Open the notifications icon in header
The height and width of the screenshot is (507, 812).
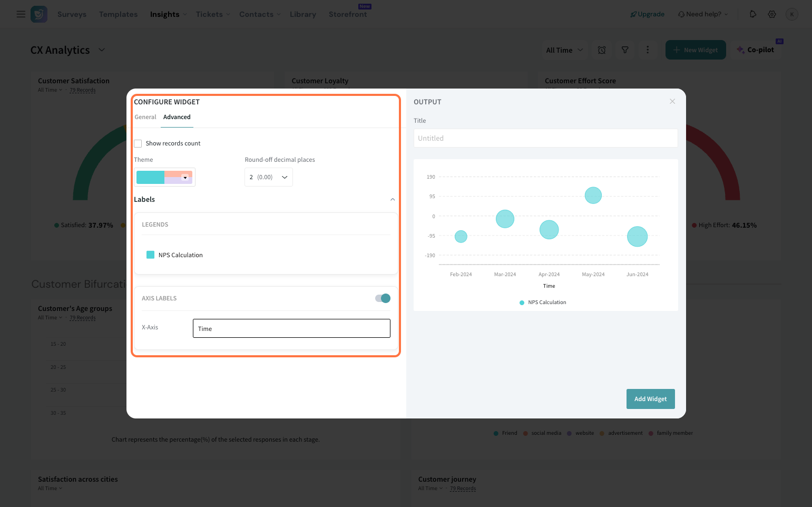tap(753, 14)
